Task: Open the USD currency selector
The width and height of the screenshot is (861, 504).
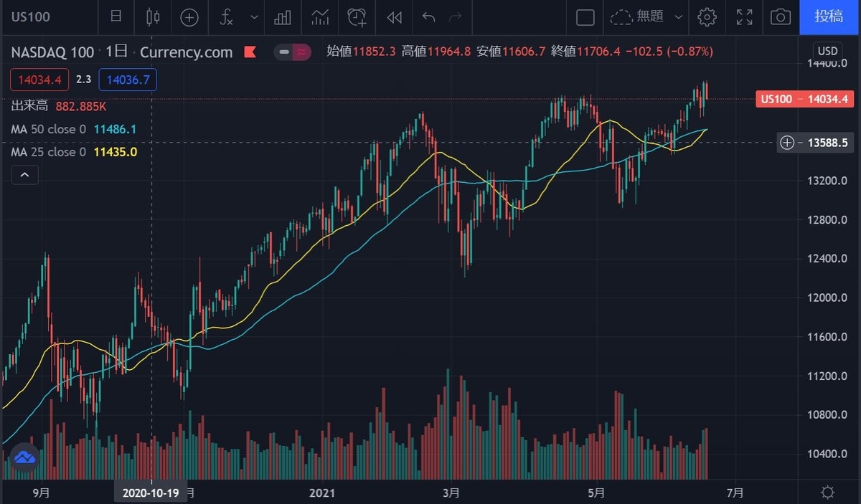Action: [x=827, y=51]
